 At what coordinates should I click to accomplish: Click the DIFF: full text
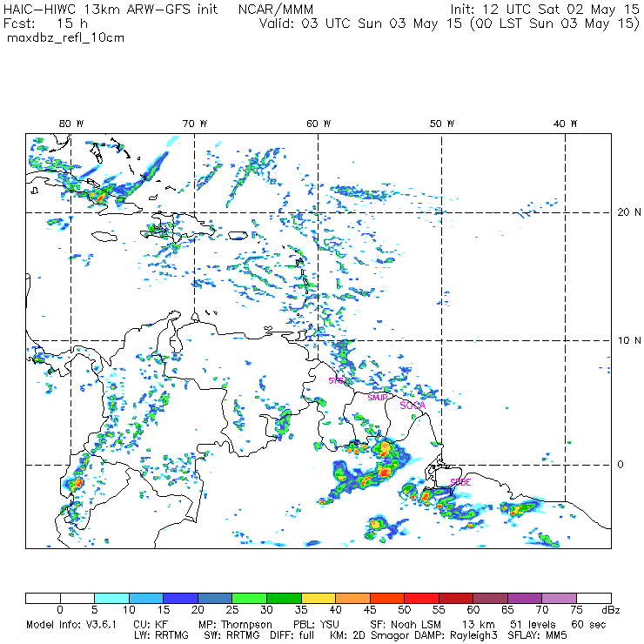tap(292, 635)
